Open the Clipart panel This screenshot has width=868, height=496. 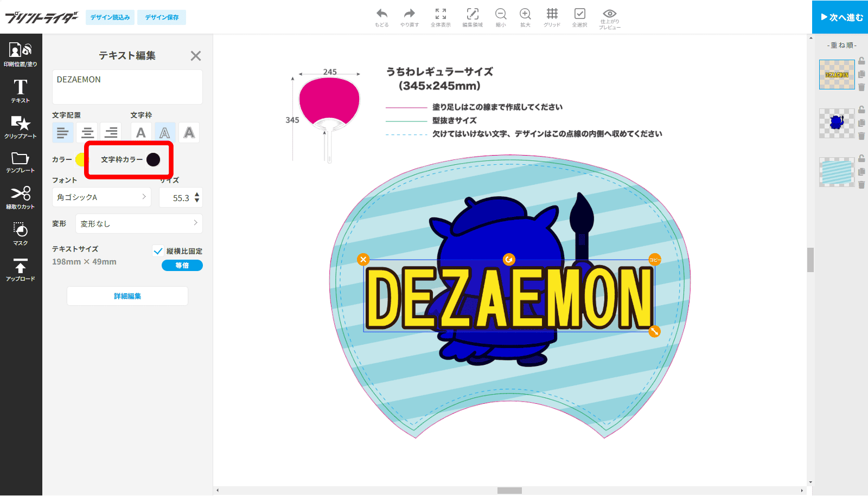21,127
